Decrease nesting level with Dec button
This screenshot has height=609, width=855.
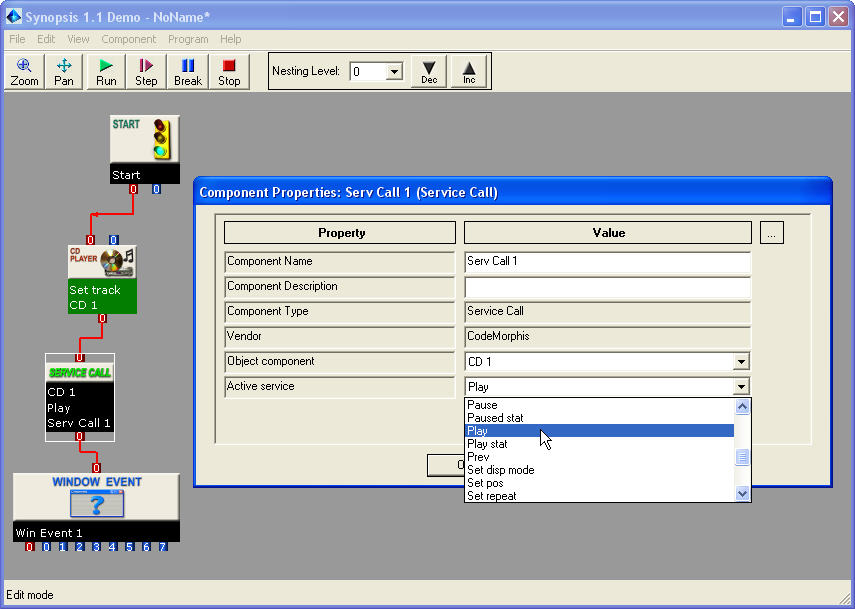(429, 71)
